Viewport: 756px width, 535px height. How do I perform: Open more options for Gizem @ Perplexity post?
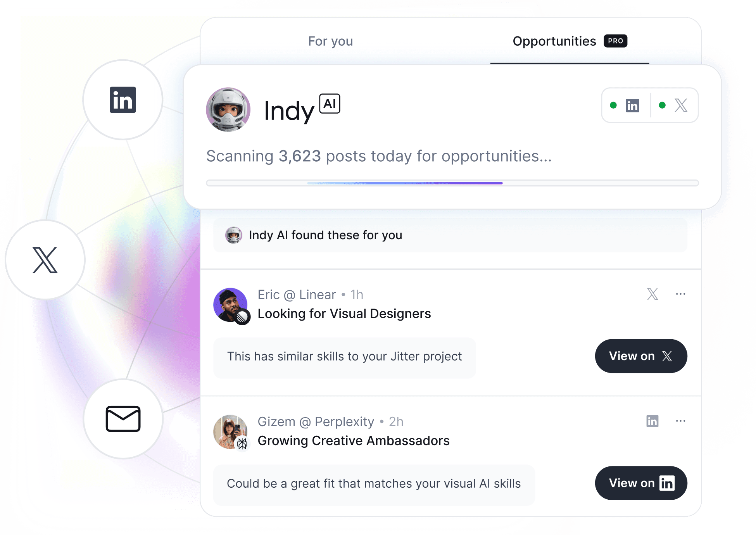click(x=680, y=421)
